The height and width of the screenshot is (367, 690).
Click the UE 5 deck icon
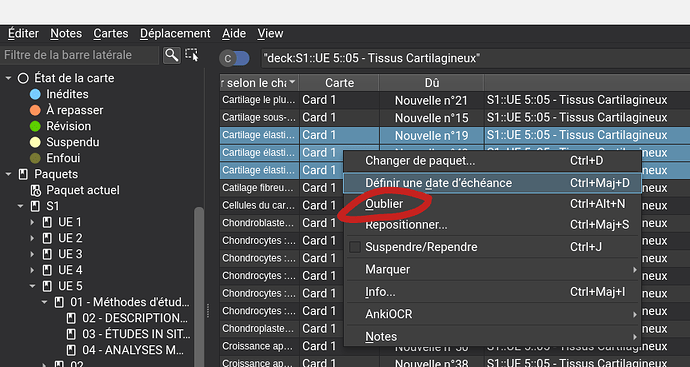[x=47, y=286]
